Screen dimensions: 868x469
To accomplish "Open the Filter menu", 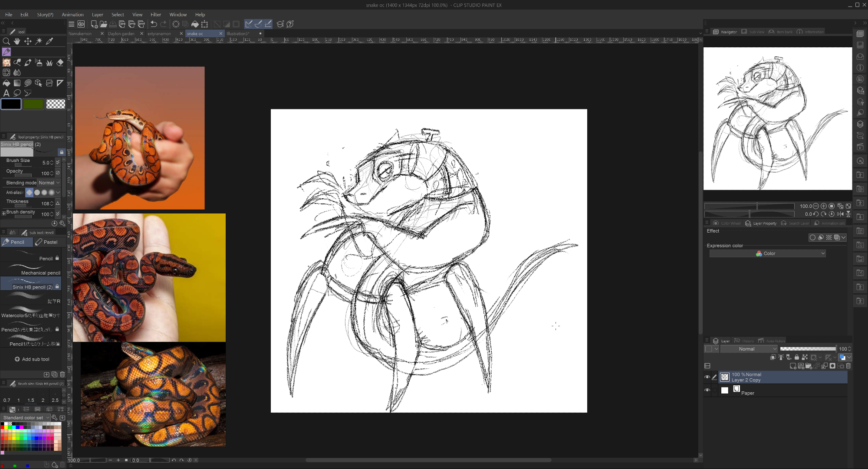I will click(155, 14).
